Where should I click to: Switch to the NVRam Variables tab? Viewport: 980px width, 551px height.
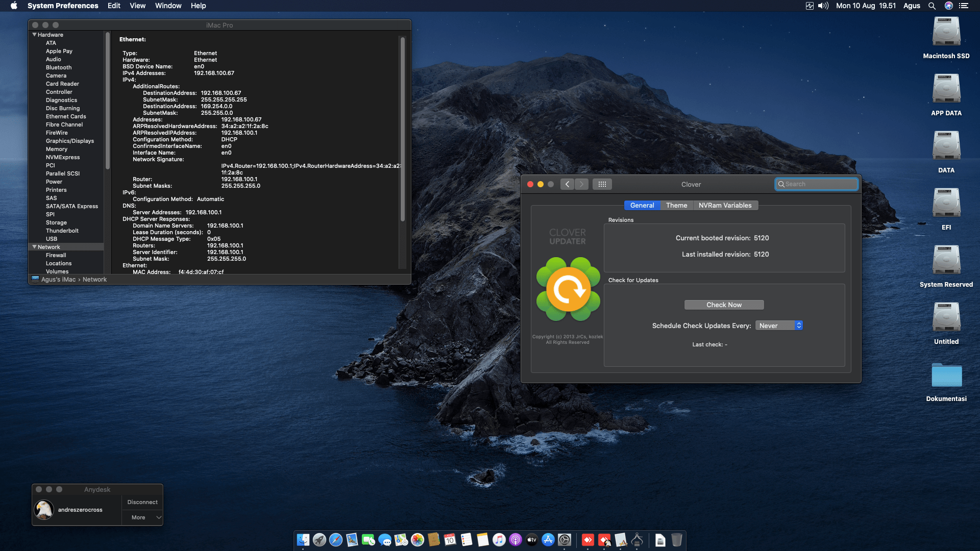coord(725,205)
